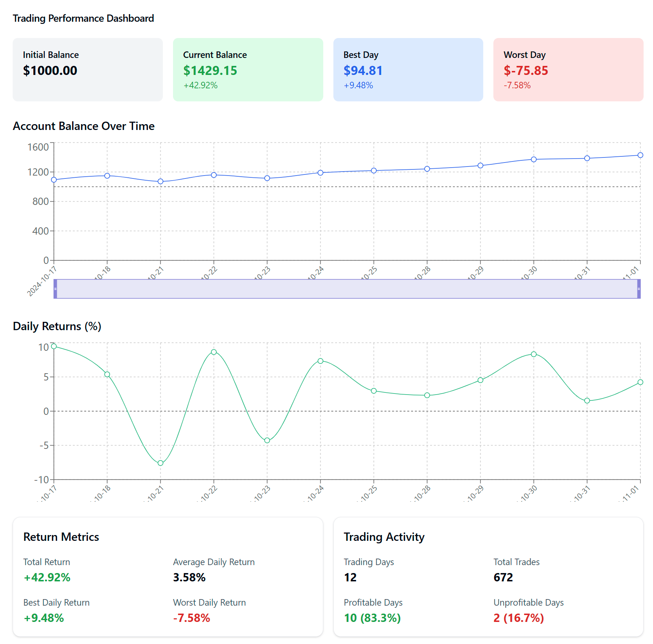Click the 10-22 peak on Daily Returns chart
653x644 pixels.
tap(214, 352)
